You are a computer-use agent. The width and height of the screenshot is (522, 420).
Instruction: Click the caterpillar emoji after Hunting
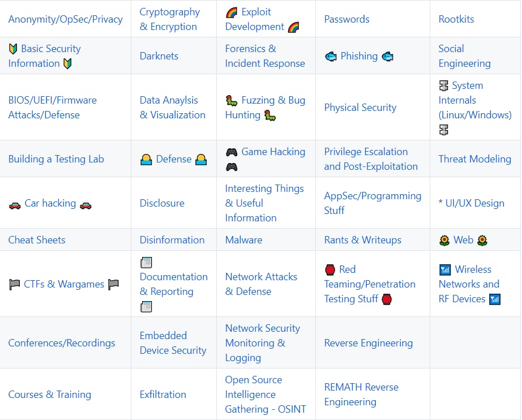pyautogui.click(x=270, y=115)
